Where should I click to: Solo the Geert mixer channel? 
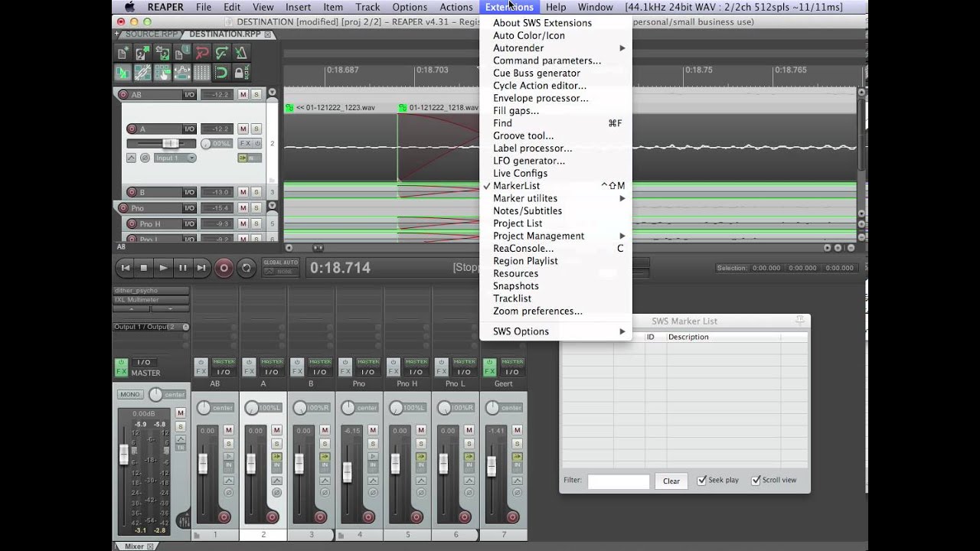pos(518,444)
